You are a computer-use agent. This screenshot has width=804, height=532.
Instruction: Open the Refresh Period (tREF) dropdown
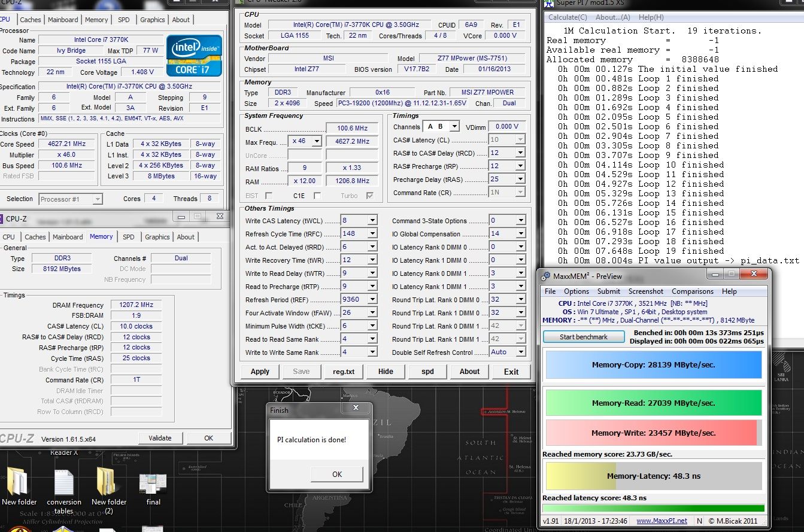372,299
